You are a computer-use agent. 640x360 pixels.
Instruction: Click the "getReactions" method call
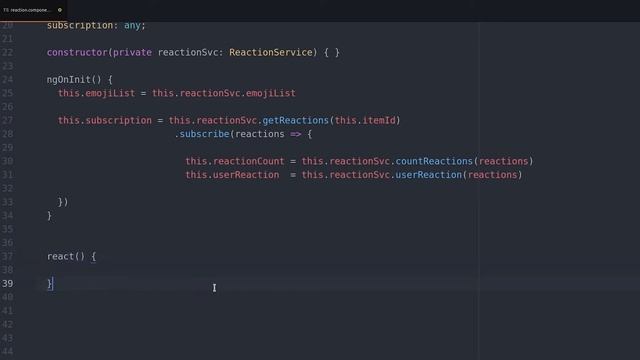(x=296, y=120)
